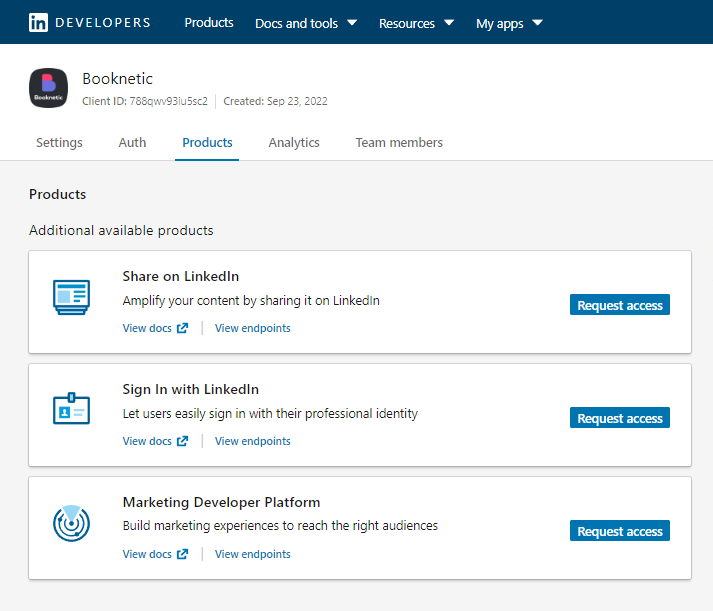Click the Marketing Developer Platform radar icon

71,523
